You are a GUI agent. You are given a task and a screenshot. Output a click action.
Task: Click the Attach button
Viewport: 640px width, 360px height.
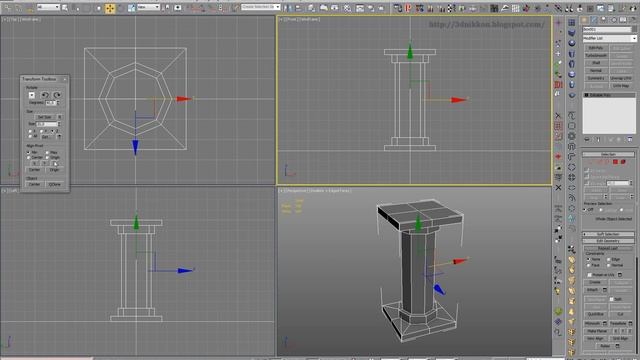click(593, 290)
